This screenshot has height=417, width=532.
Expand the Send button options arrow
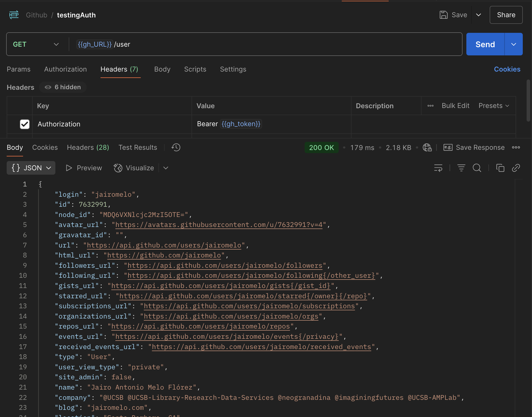[x=514, y=44]
